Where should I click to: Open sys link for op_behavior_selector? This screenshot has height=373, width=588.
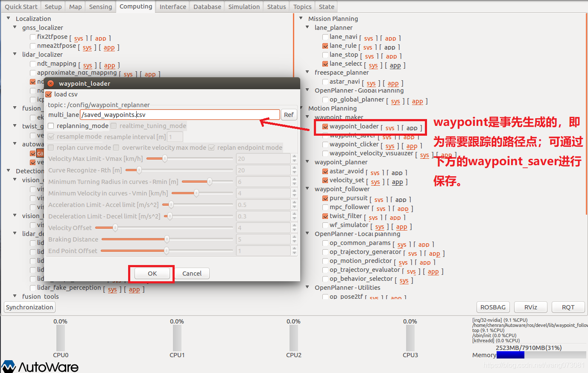(404, 280)
